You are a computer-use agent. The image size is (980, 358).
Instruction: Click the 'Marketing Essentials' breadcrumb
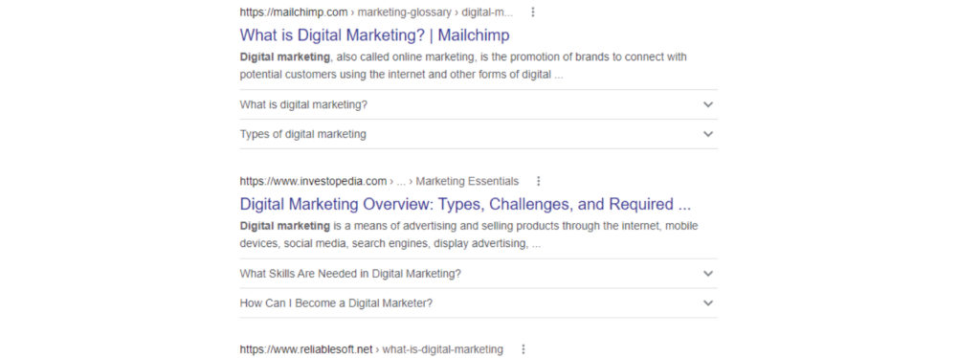click(x=467, y=181)
